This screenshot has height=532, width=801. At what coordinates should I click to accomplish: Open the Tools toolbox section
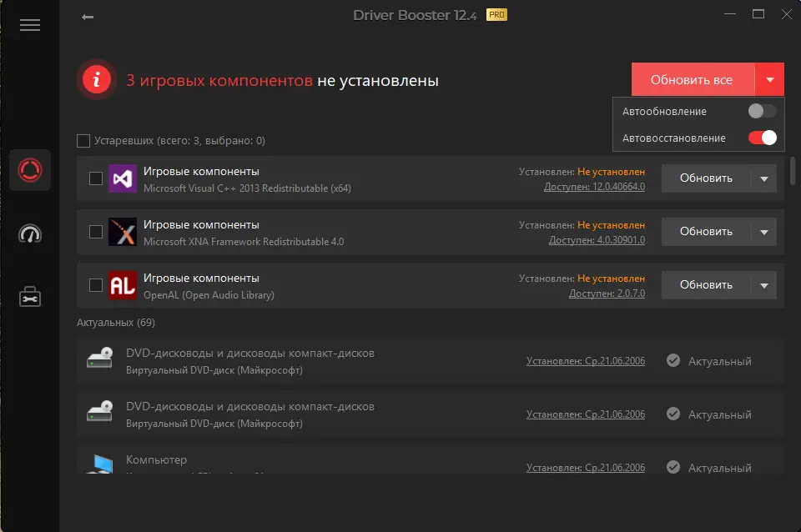click(30, 297)
